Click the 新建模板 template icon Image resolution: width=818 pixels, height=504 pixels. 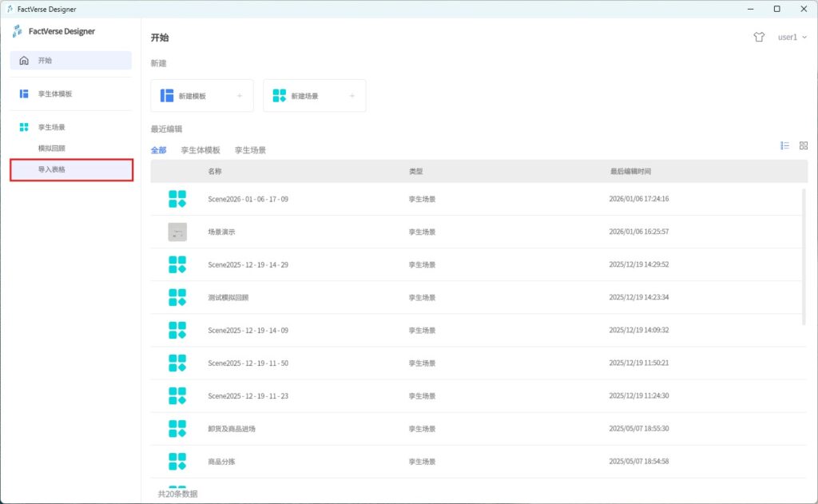pyautogui.click(x=167, y=96)
